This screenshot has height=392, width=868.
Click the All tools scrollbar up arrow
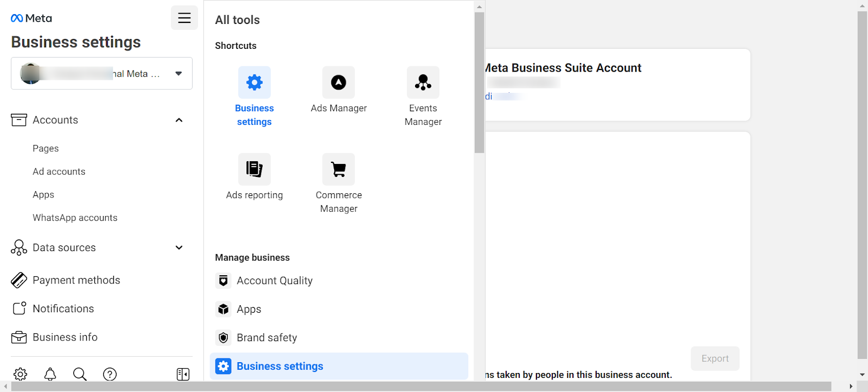point(479,7)
